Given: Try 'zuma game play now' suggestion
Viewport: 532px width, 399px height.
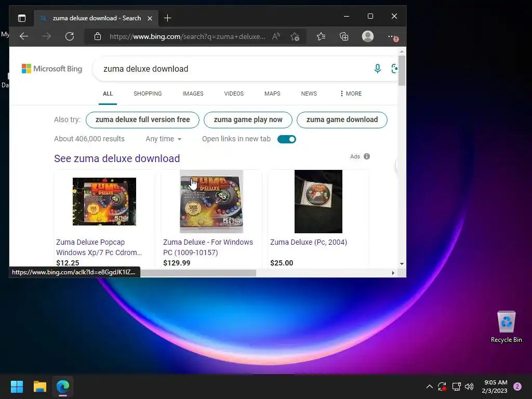Looking at the screenshot, I should 248,120.
